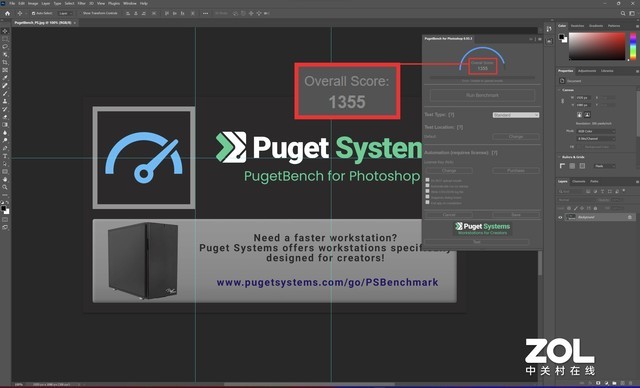
Task: Select the Rectangular Marquee tool
Action: (x=5, y=39)
